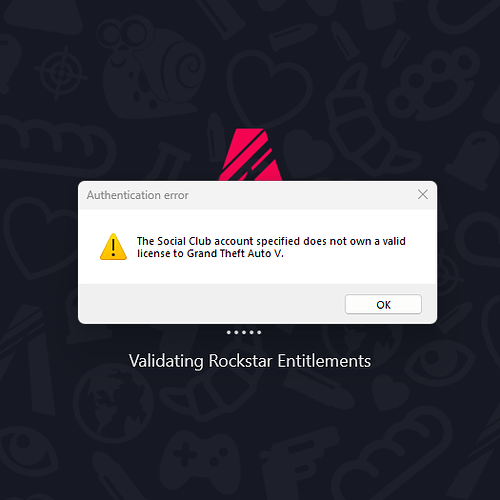Click the crosshair target background icon

61,73
